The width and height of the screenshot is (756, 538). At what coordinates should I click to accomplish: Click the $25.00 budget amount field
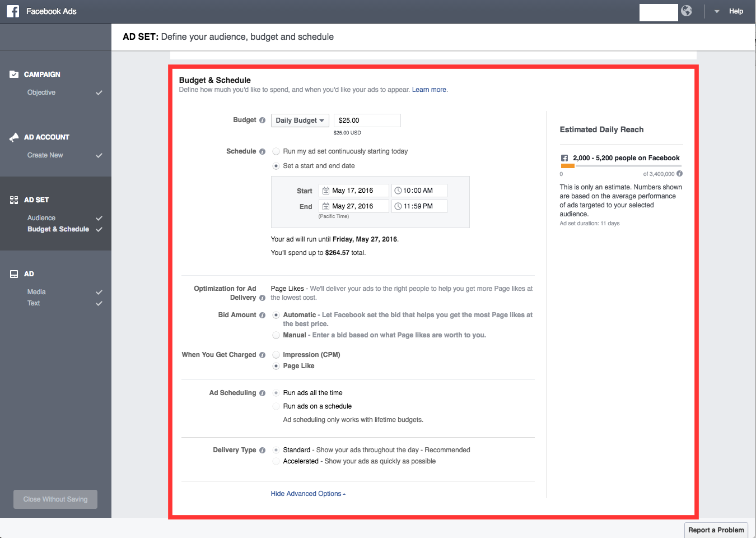click(367, 120)
